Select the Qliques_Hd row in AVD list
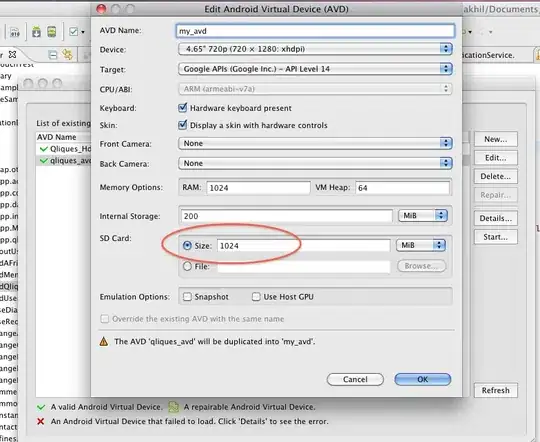 tap(64, 149)
